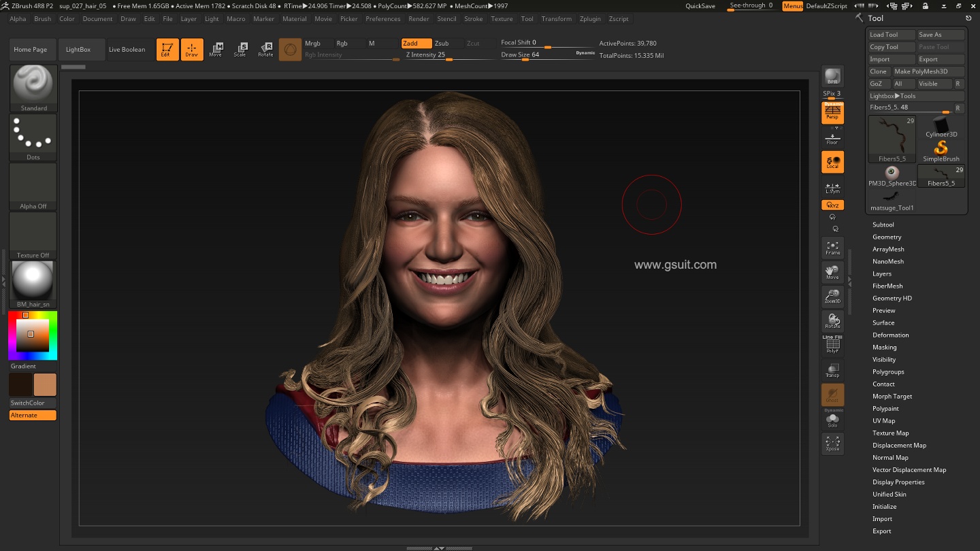Open the Preferences menu

tap(383, 19)
